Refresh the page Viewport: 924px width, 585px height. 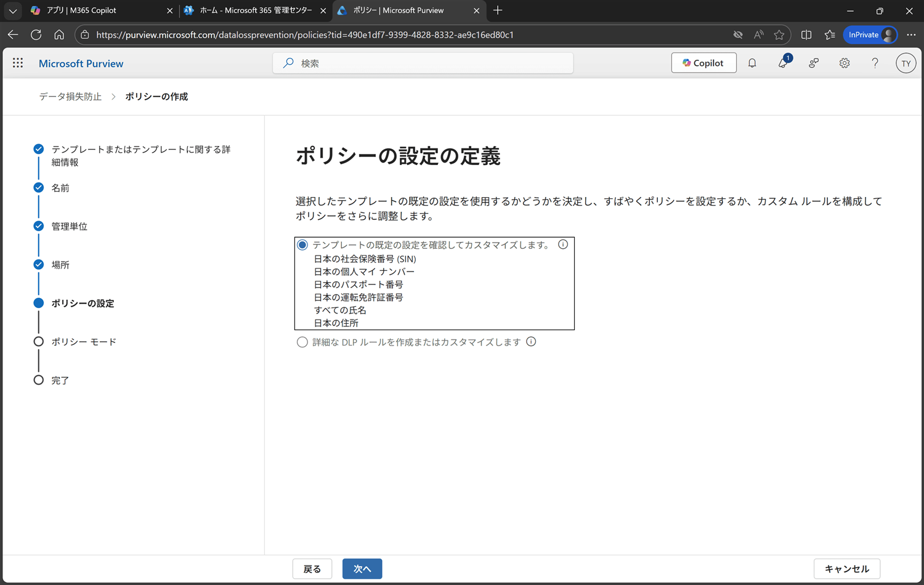(x=36, y=35)
